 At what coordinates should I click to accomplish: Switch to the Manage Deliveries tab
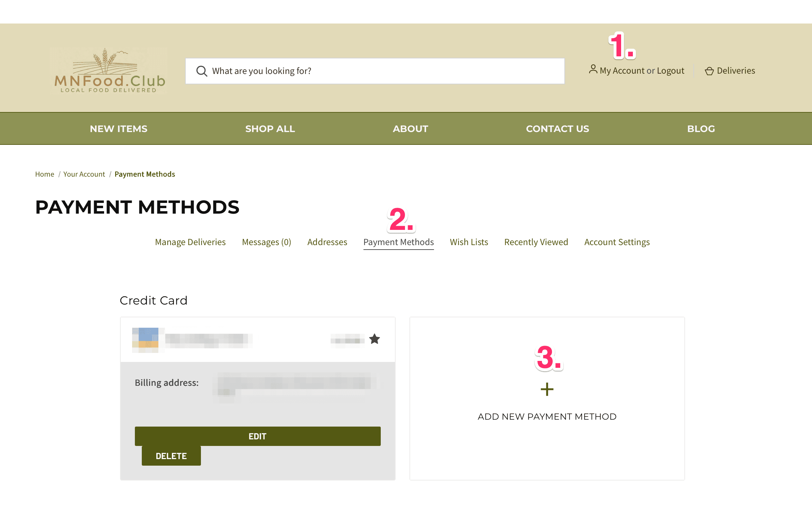click(190, 242)
